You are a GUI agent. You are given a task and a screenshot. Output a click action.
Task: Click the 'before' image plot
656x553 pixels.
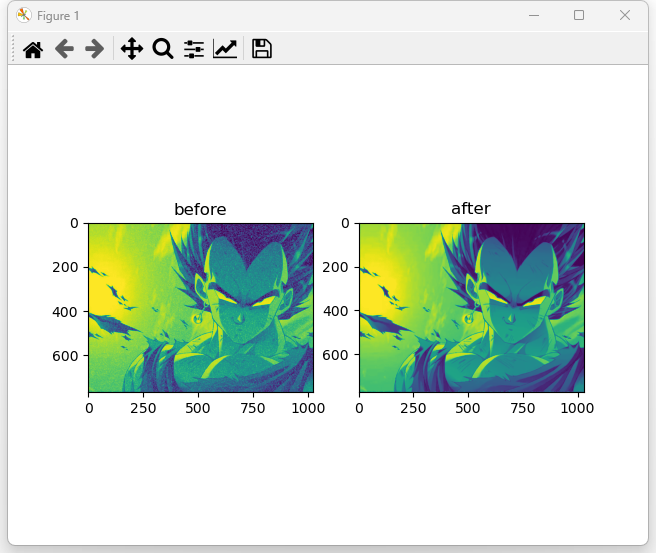coord(201,308)
